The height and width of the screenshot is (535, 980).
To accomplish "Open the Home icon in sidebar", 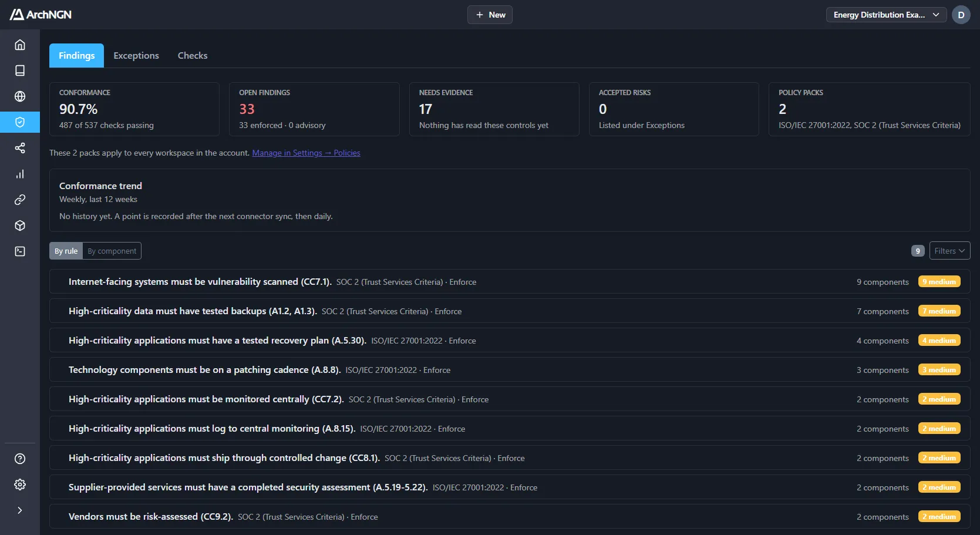I will (20, 45).
